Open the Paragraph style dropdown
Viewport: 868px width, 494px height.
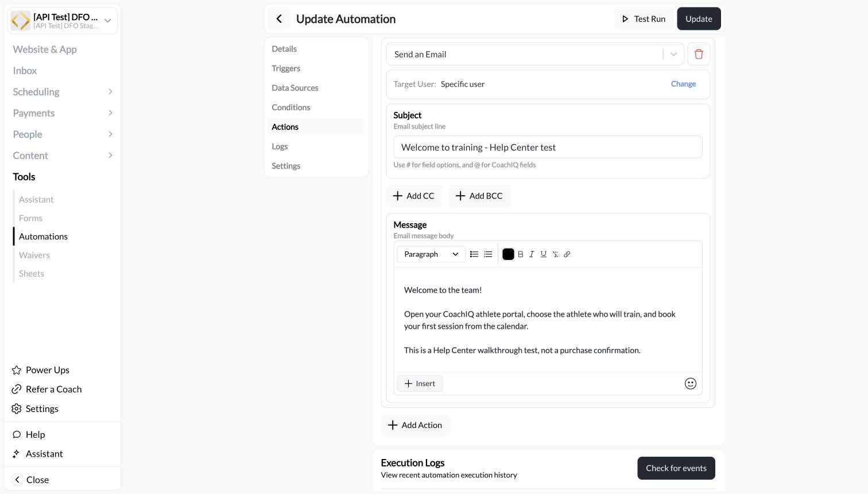[431, 254]
